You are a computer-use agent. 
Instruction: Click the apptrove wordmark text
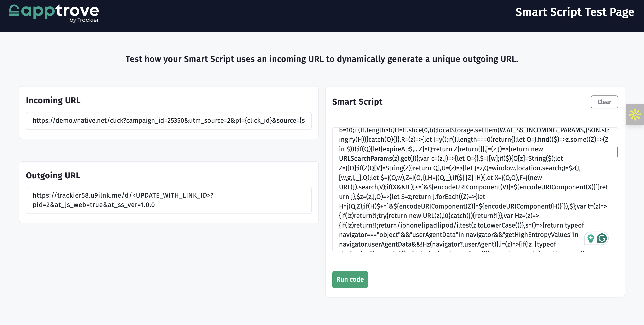point(60,11)
